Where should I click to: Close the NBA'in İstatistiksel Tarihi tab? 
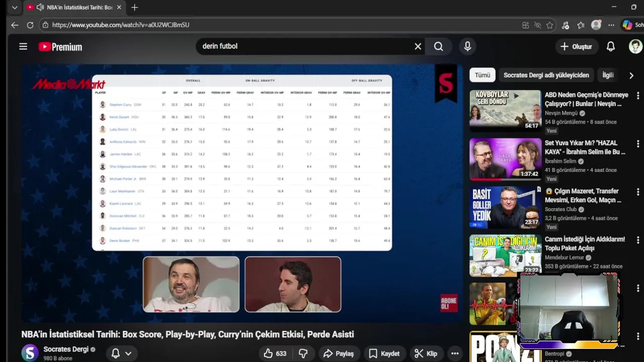tap(119, 8)
